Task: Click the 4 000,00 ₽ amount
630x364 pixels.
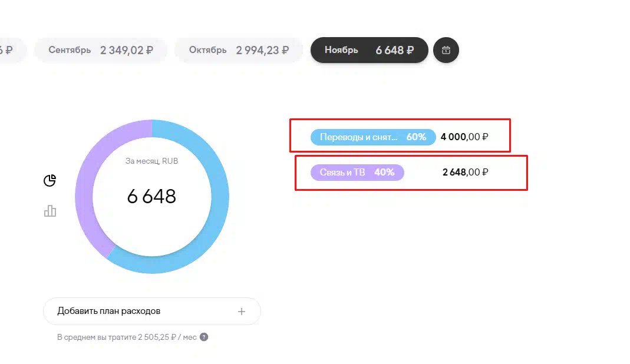Action: 464,137
